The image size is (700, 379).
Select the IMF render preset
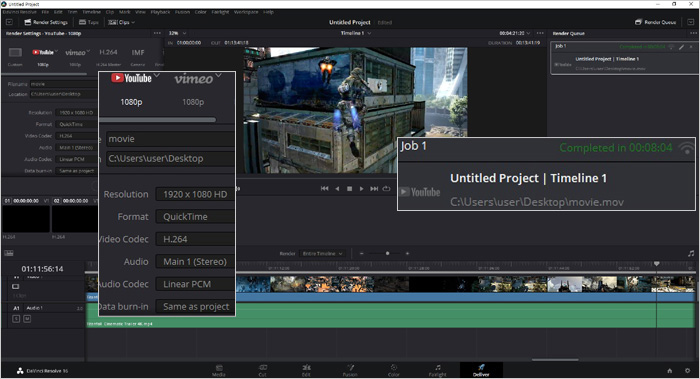138,53
